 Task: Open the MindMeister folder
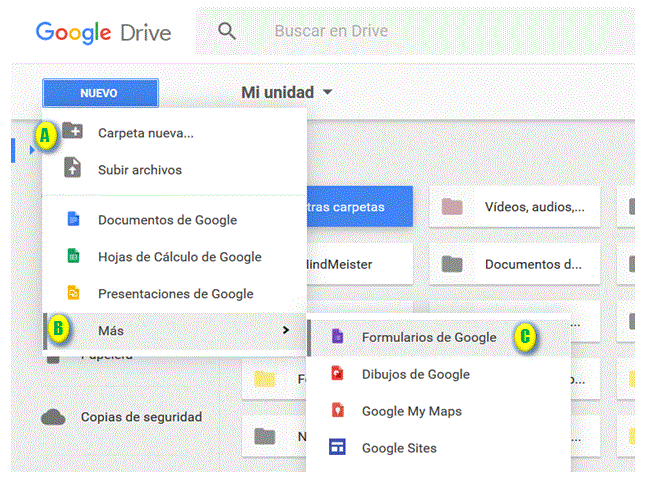coord(360,264)
